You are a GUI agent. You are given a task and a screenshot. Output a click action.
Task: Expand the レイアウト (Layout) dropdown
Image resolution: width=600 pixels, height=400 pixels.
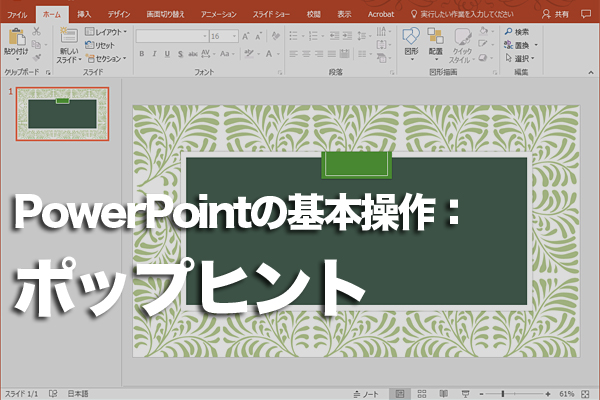pos(124,32)
